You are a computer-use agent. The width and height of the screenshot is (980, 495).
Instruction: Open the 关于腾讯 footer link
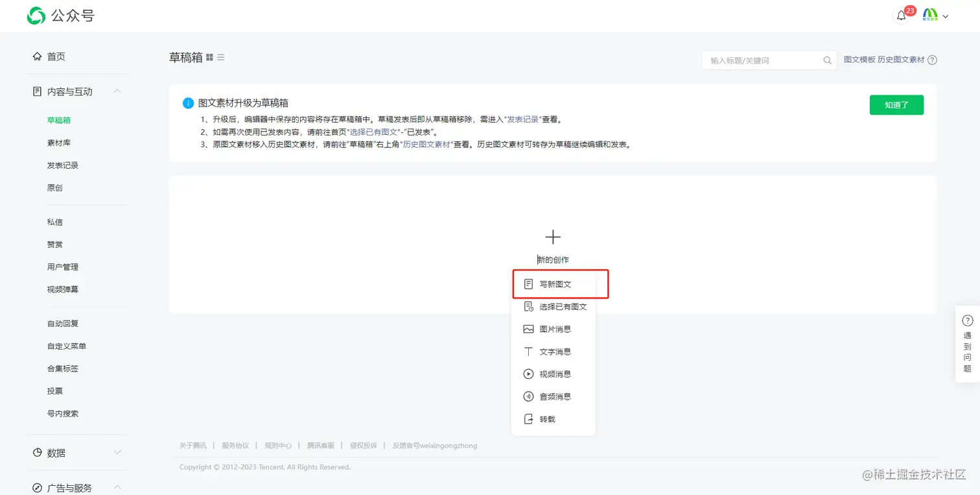(x=193, y=446)
